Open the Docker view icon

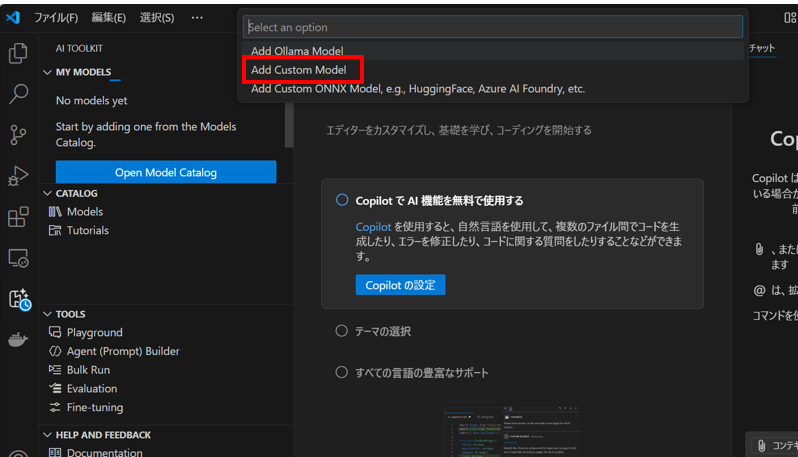[x=18, y=339]
